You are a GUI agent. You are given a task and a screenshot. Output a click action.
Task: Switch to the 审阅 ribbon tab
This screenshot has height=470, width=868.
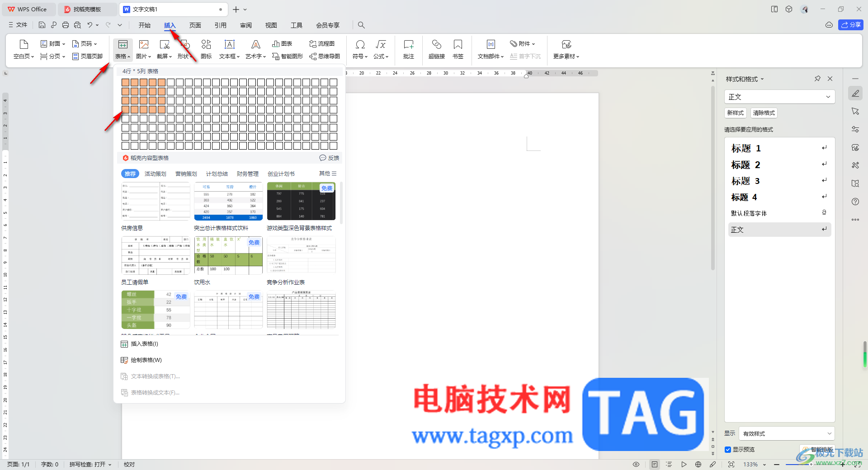245,25
